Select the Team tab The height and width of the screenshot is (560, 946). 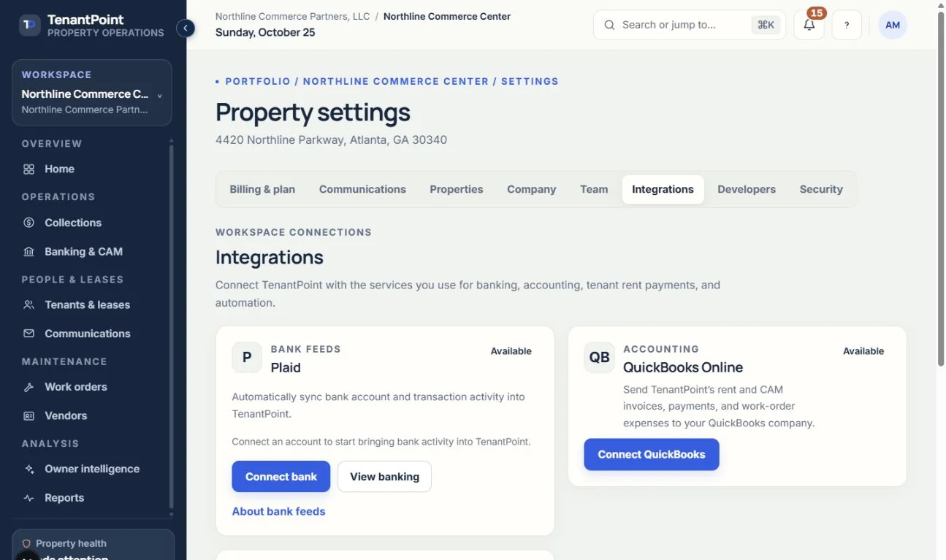click(594, 190)
